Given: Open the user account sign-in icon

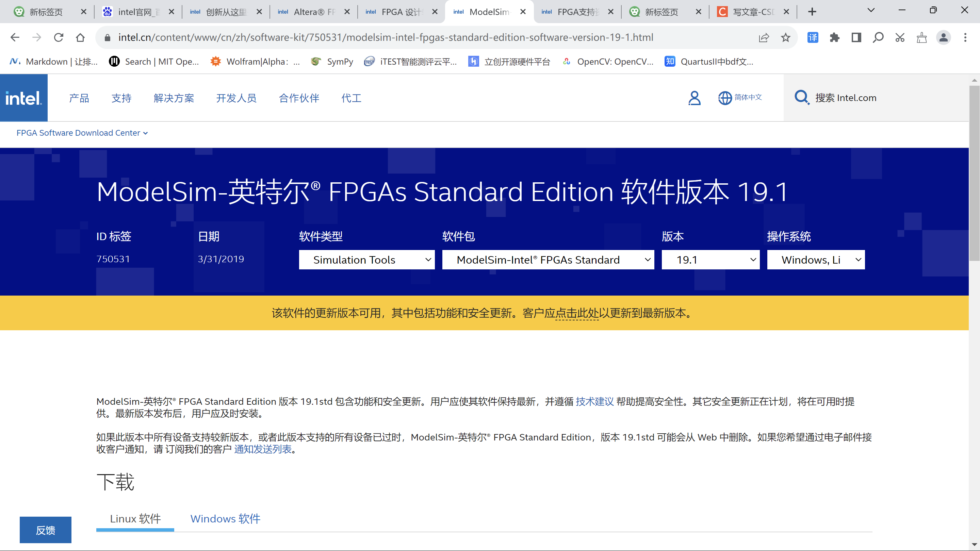Looking at the screenshot, I should [x=694, y=98].
